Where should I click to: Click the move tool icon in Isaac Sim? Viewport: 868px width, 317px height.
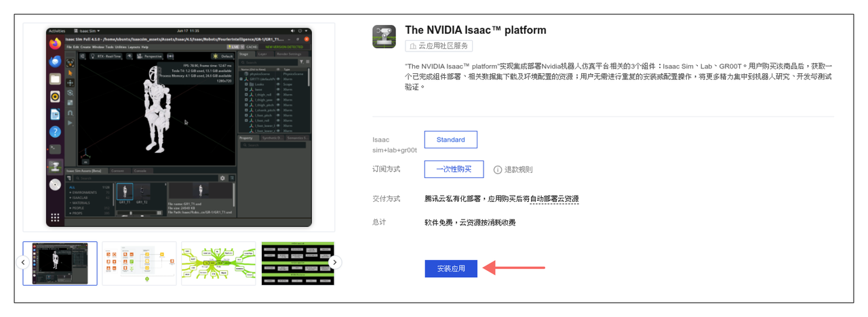click(x=70, y=83)
